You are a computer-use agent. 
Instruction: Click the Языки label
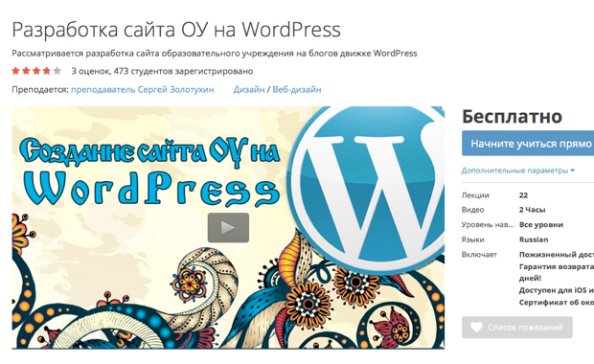[x=472, y=239]
